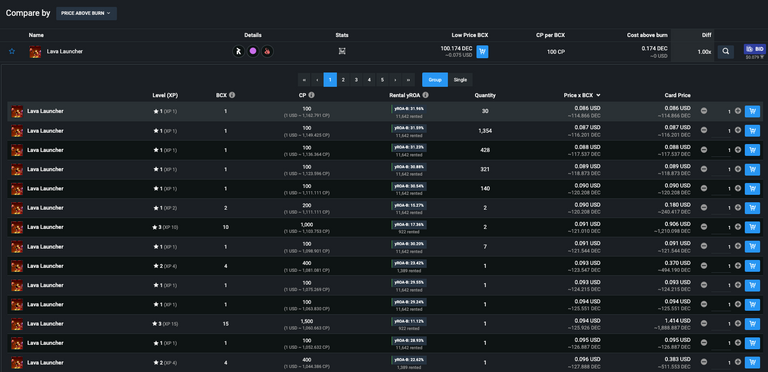
Task: Add the 100.174 DEC low-price card to cart
Action: tap(482, 51)
